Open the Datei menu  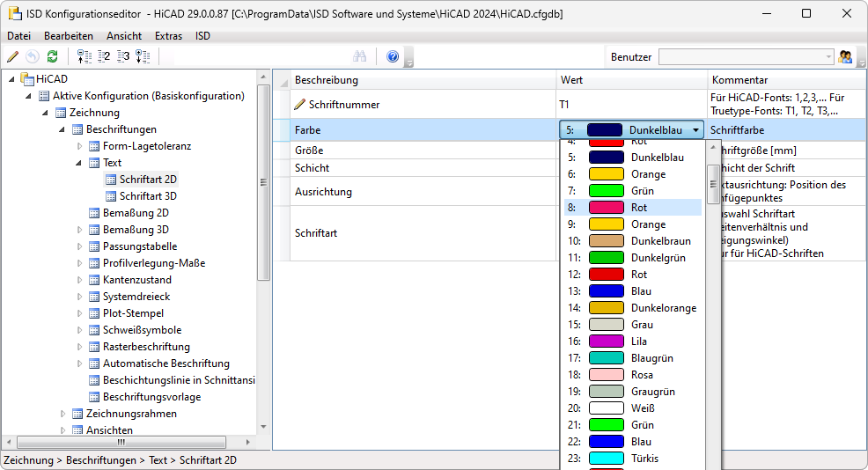[18, 36]
